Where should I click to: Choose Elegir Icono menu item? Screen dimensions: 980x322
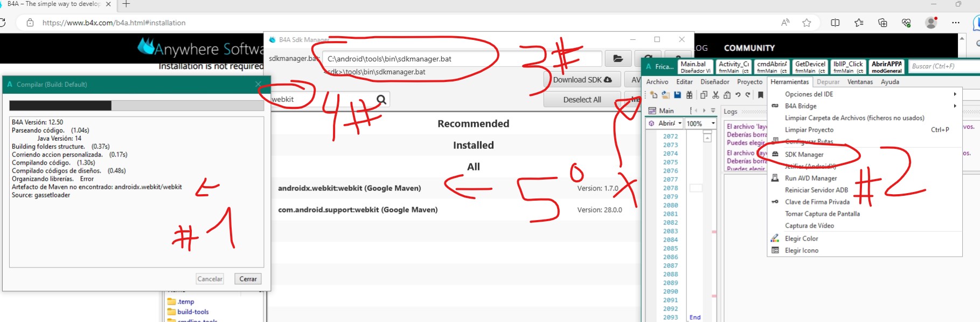tap(865, 250)
